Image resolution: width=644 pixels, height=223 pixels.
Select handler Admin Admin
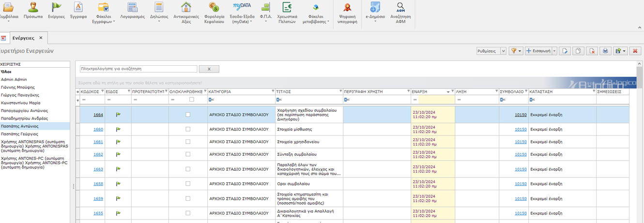pos(14,79)
